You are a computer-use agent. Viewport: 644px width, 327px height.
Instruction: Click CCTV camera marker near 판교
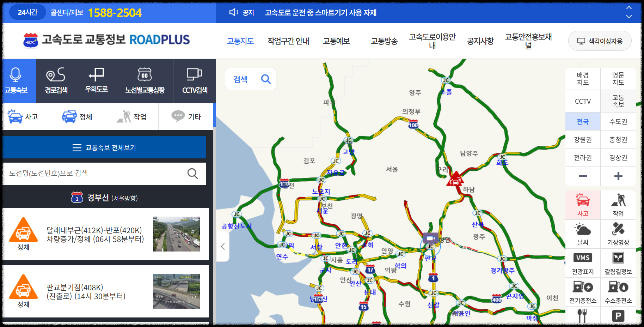[430, 238]
